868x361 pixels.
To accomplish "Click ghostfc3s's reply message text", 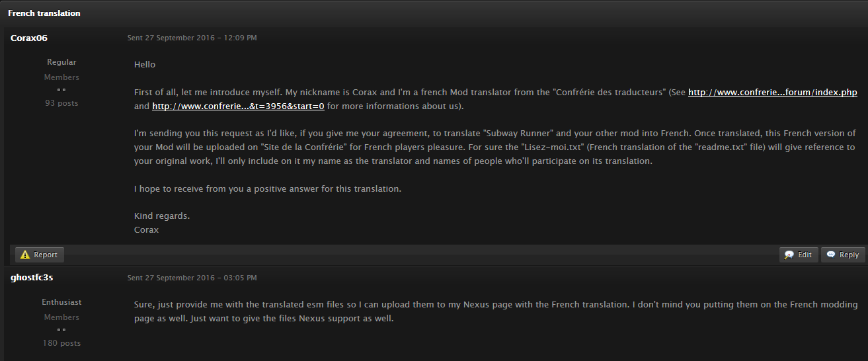I will pyautogui.click(x=496, y=311).
